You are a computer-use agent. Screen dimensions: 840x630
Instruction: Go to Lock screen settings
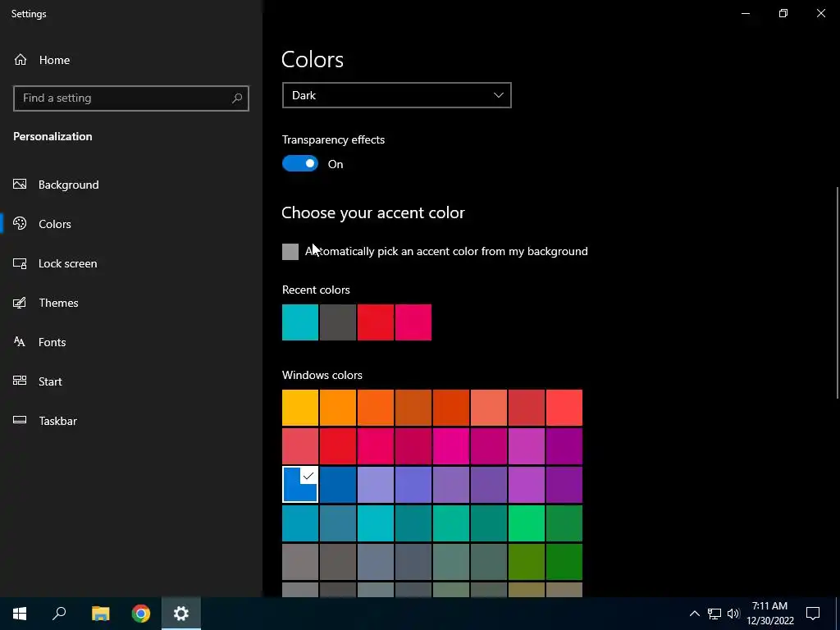point(67,263)
